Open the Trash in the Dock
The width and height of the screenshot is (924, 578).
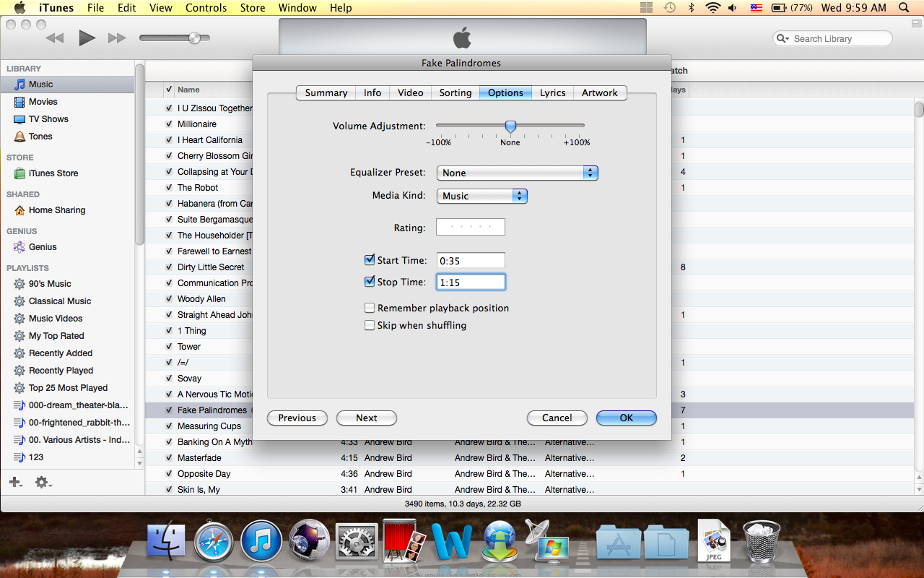762,541
